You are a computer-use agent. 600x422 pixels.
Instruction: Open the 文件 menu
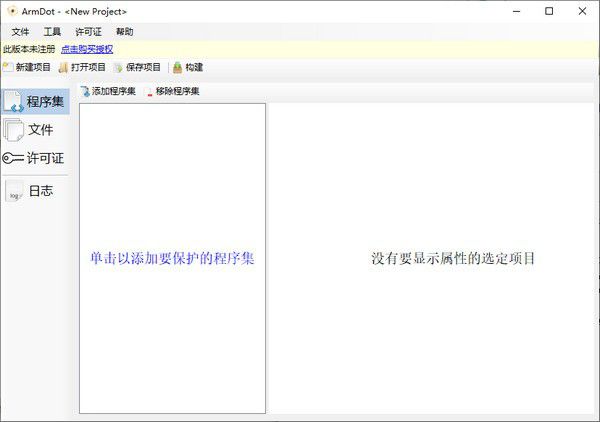click(20, 32)
